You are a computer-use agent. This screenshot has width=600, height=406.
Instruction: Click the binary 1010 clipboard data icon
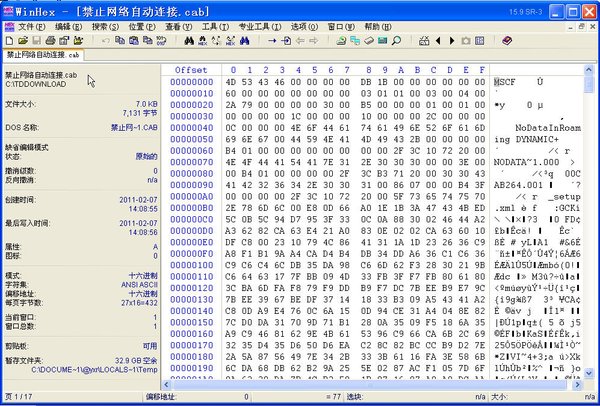[161, 41]
